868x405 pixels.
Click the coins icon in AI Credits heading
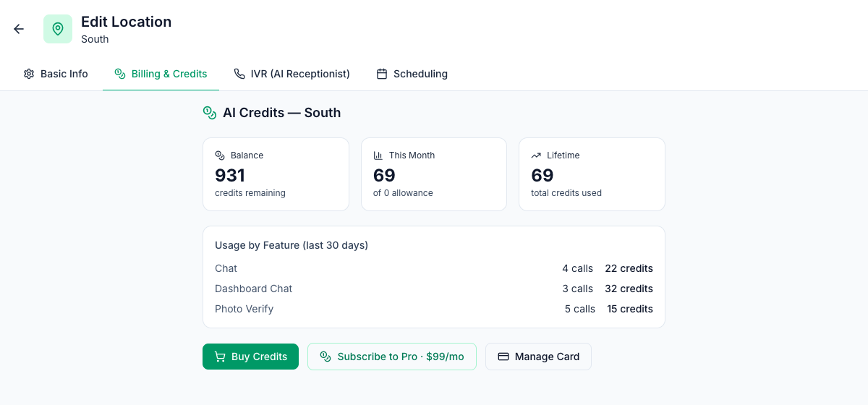[210, 113]
